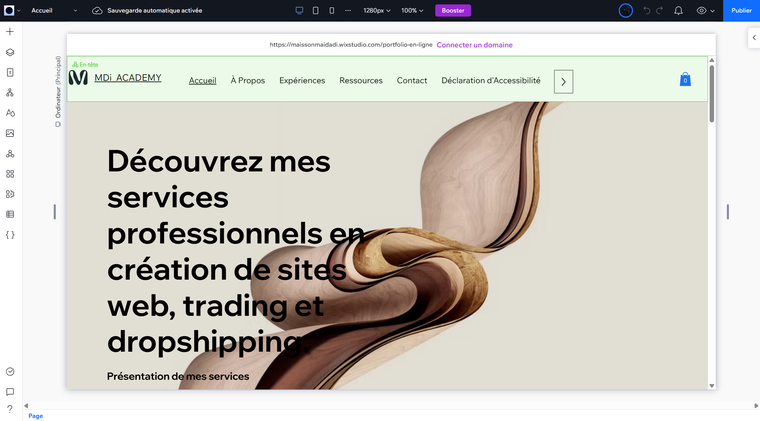Click the Connecter un domaine link
This screenshot has height=421, width=760.
click(474, 45)
